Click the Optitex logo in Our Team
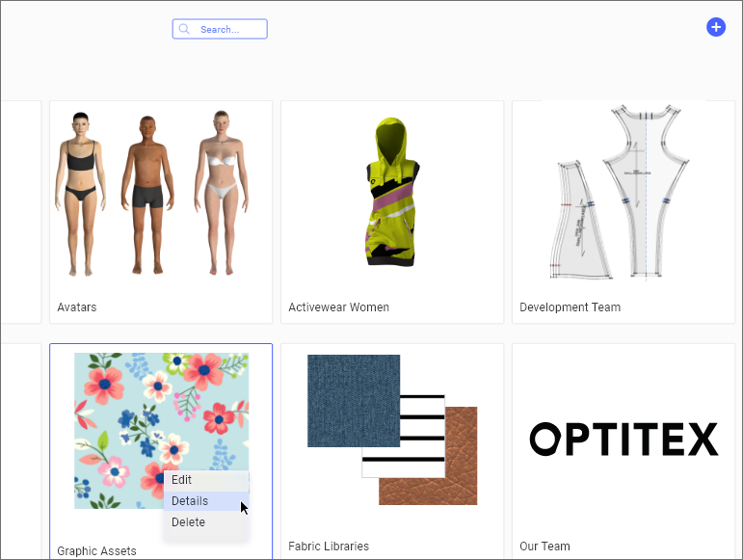 tap(624, 440)
